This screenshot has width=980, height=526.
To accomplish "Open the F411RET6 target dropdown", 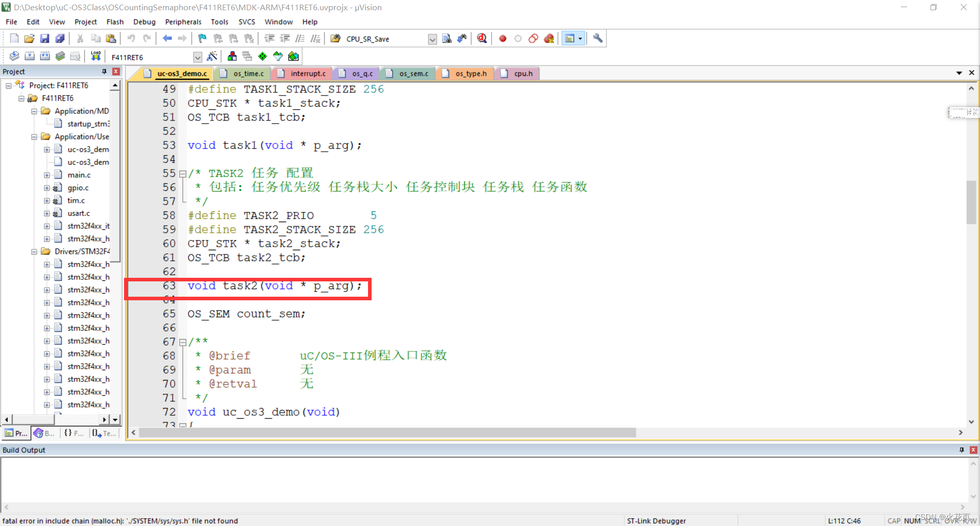I will (198, 57).
